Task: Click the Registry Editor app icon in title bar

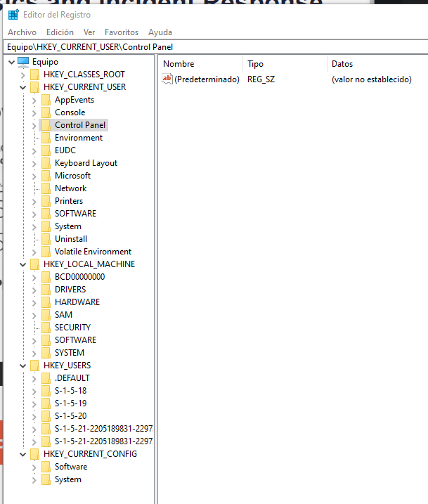Action: click(13, 15)
